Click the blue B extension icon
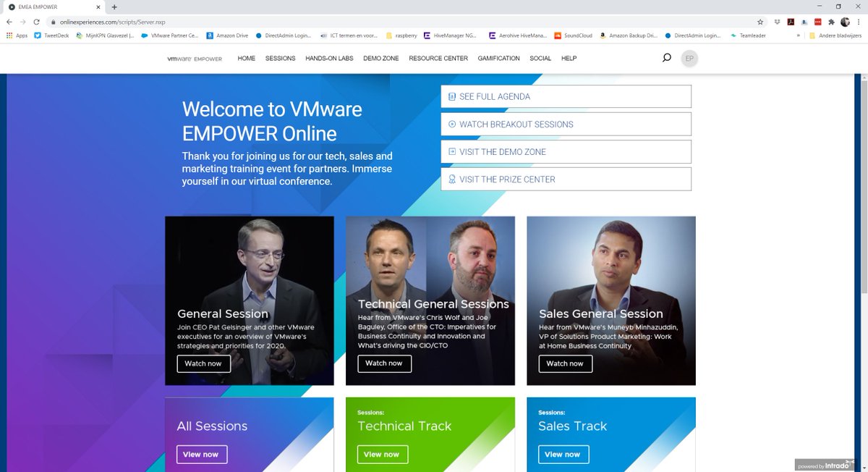This screenshot has width=868, height=472. pos(804,22)
